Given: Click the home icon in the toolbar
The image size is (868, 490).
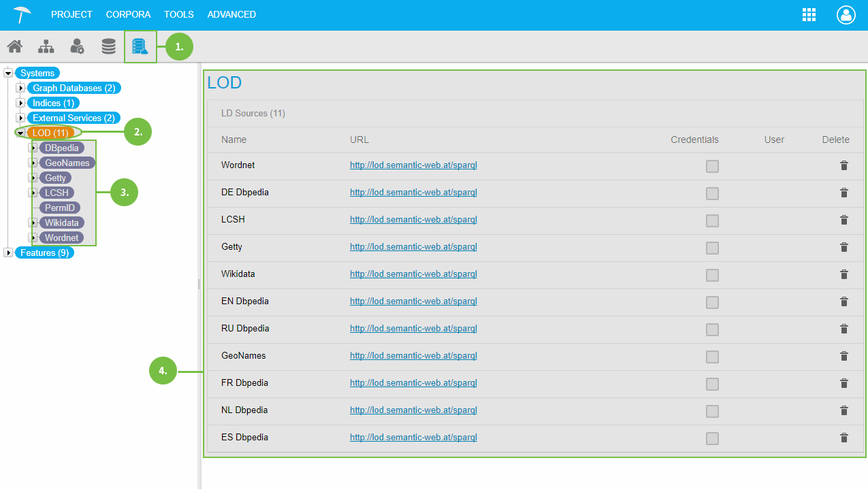Looking at the screenshot, I should pyautogui.click(x=14, y=46).
